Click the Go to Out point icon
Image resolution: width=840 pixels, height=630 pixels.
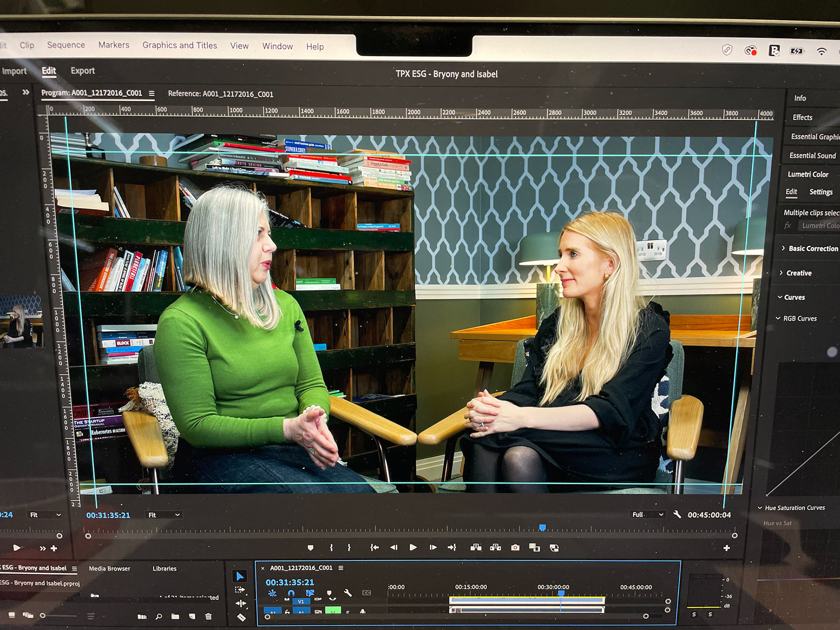tap(452, 548)
